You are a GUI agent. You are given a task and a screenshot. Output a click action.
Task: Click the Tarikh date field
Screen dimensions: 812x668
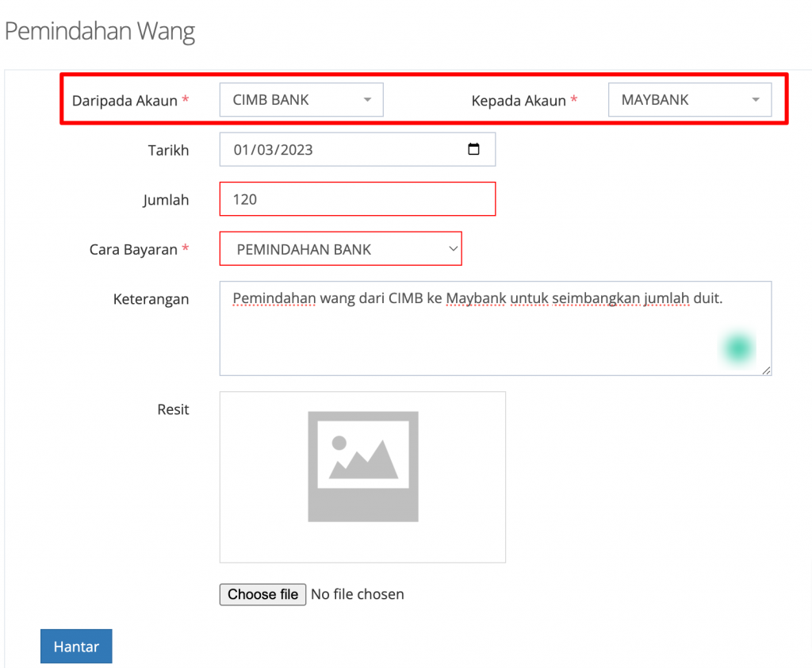[x=358, y=149]
